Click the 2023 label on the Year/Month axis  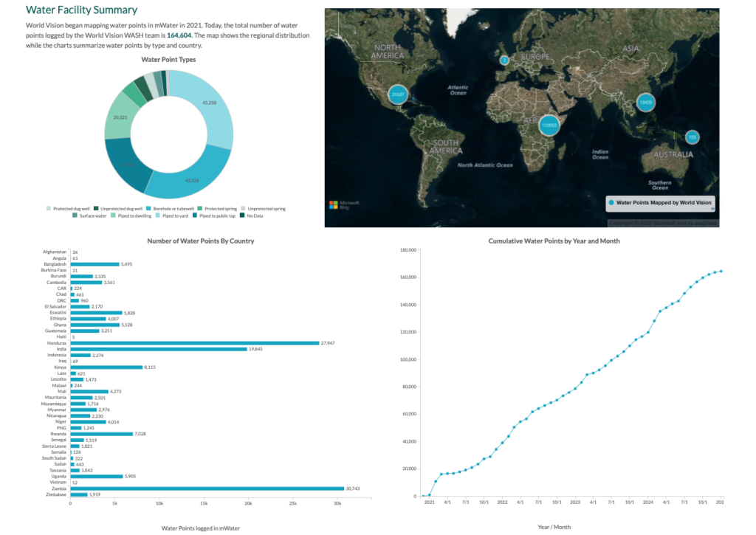tap(575, 503)
